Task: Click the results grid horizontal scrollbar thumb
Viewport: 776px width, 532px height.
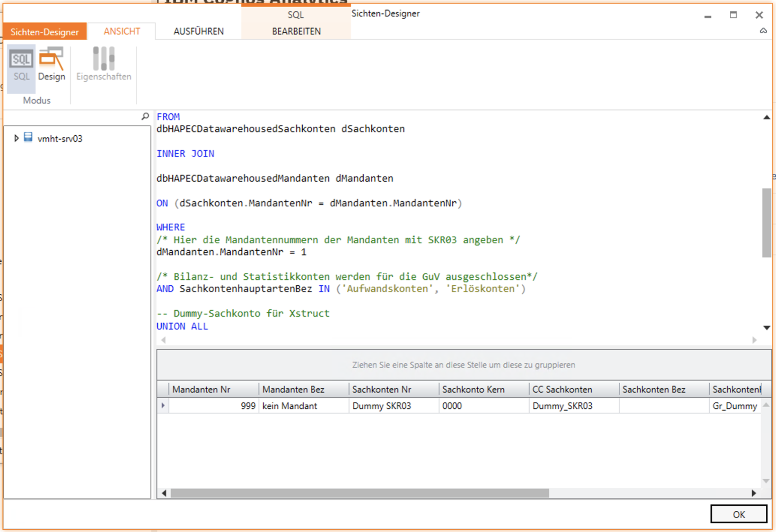Action: pos(359,493)
